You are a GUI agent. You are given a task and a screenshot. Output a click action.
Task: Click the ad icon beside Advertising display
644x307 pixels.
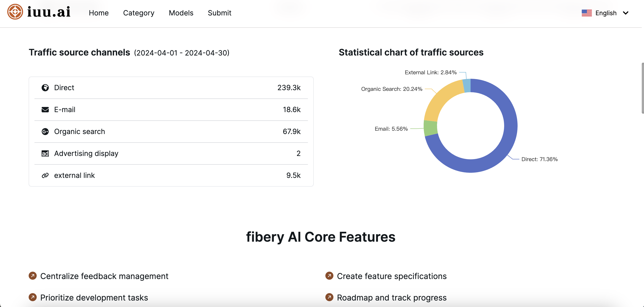[45, 153]
